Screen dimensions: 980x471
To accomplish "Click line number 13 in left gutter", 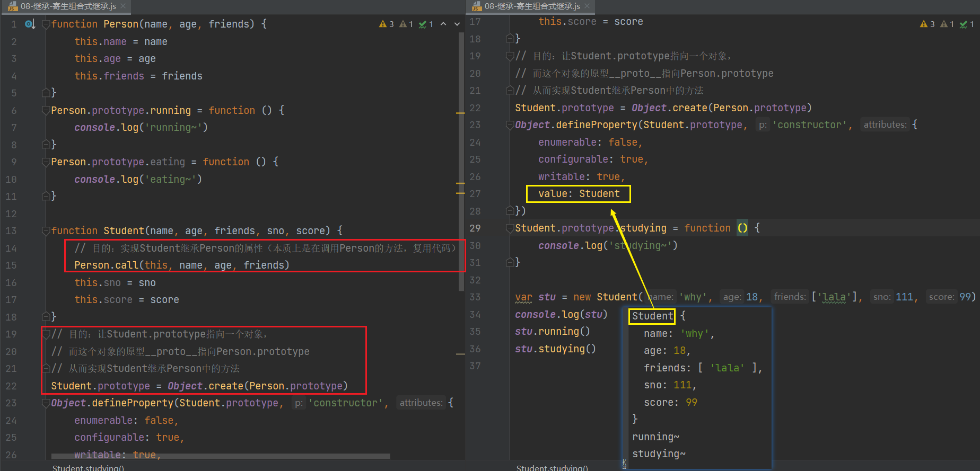I will pos(11,230).
